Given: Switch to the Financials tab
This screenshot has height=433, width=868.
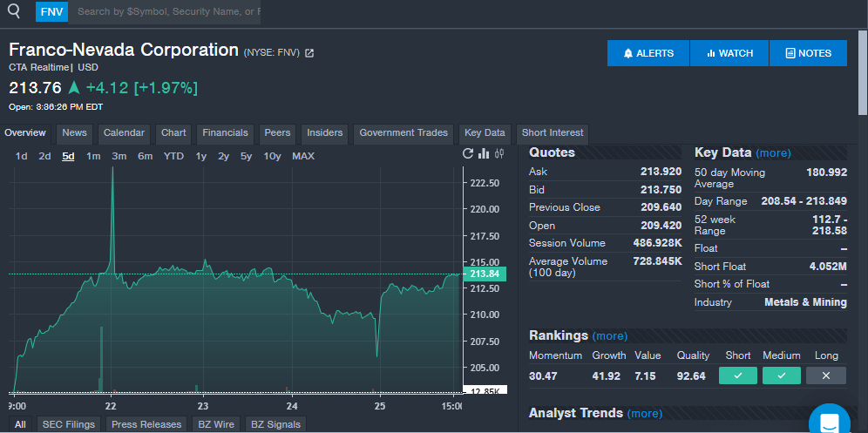Looking at the screenshot, I should click(225, 133).
